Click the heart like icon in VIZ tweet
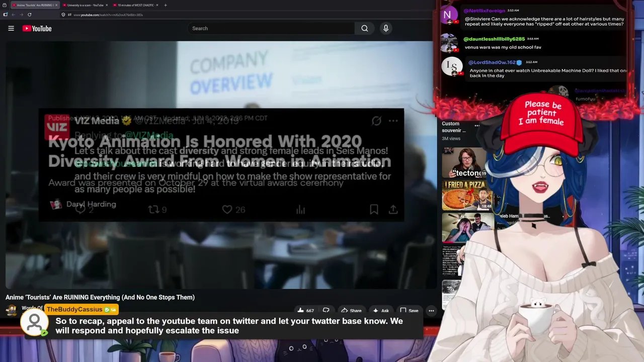Image resolution: width=644 pixels, height=362 pixels. 227,209
